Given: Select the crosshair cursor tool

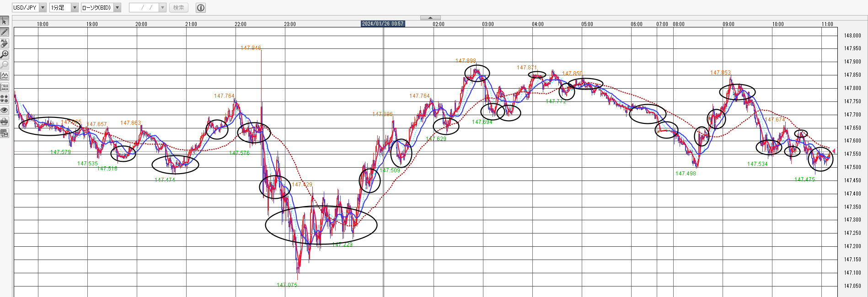Looking at the screenshot, I should tap(4, 21).
